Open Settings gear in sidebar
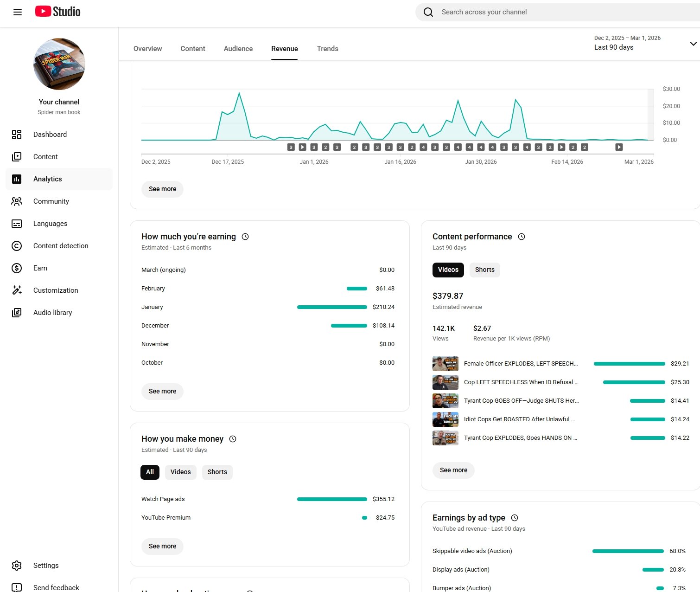700x592 pixels. pos(17,566)
